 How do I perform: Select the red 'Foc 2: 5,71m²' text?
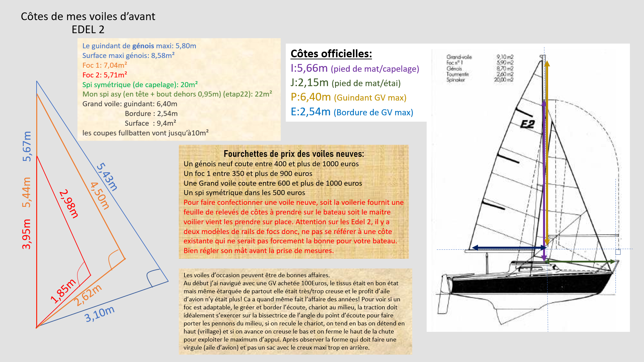(105, 75)
